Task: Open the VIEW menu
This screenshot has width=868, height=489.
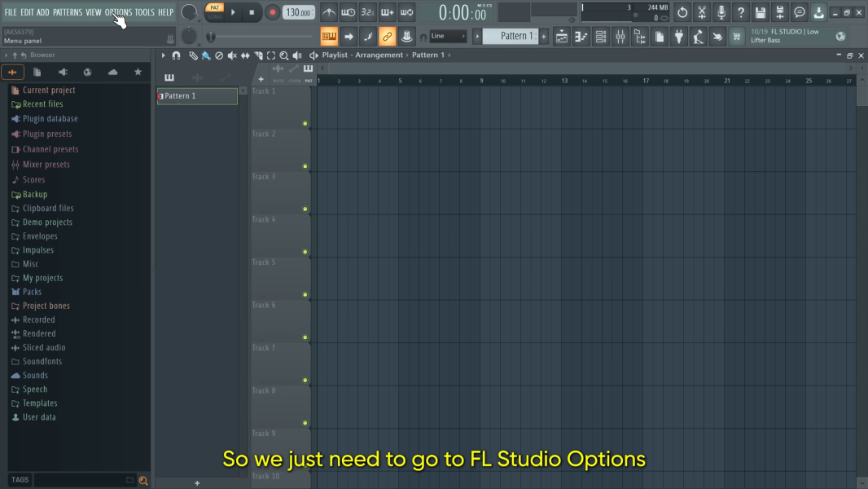Action: (x=94, y=12)
